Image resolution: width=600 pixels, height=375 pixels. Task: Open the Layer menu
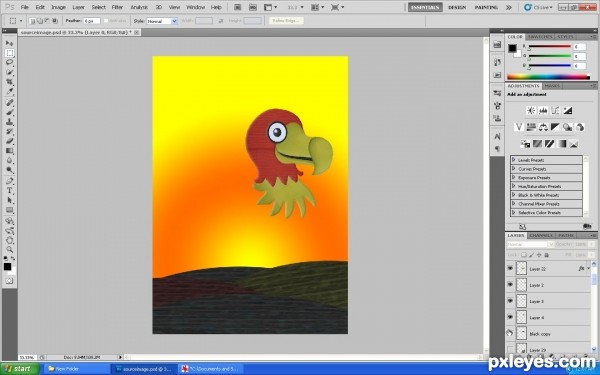click(78, 7)
